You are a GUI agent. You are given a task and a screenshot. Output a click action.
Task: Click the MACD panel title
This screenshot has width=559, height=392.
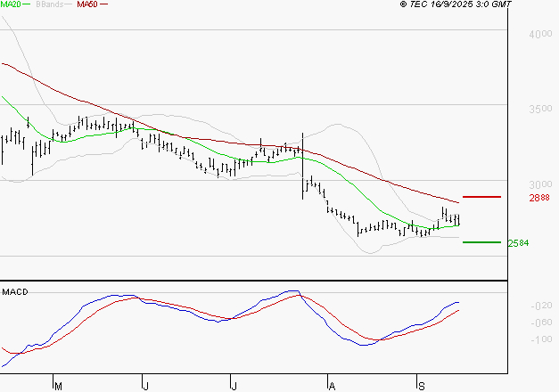pos(14,291)
